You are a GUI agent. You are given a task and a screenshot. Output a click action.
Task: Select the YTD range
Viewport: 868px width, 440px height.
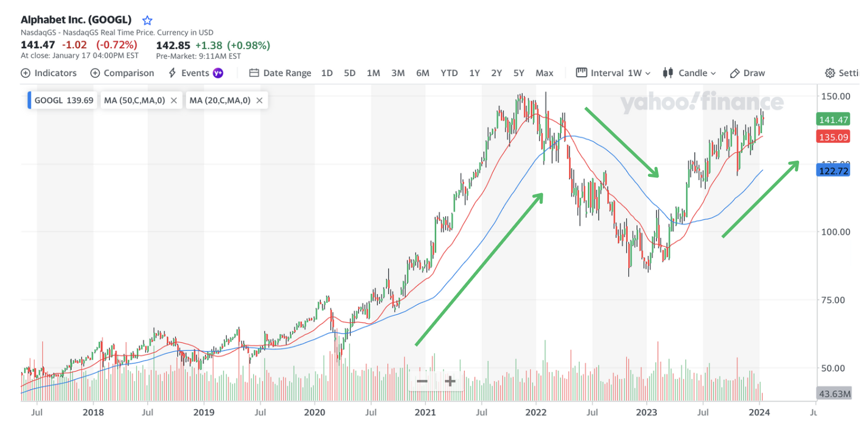click(x=449, y=73)
